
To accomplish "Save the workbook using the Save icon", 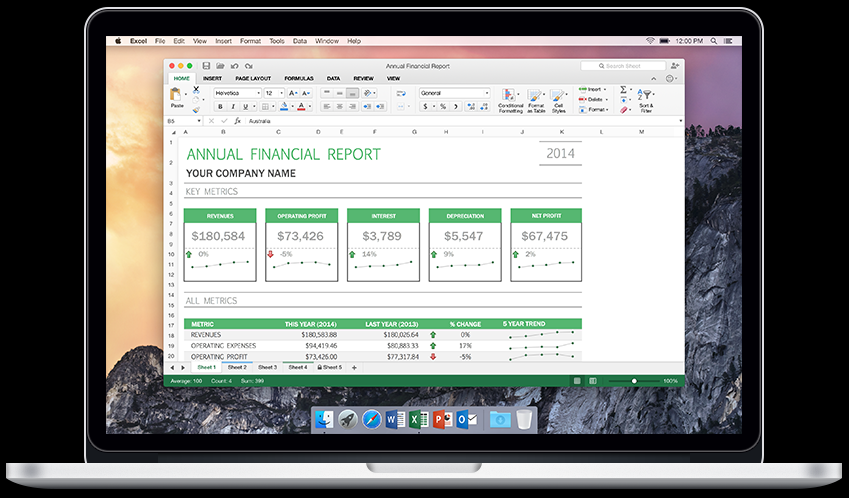I will coord(206,66).
